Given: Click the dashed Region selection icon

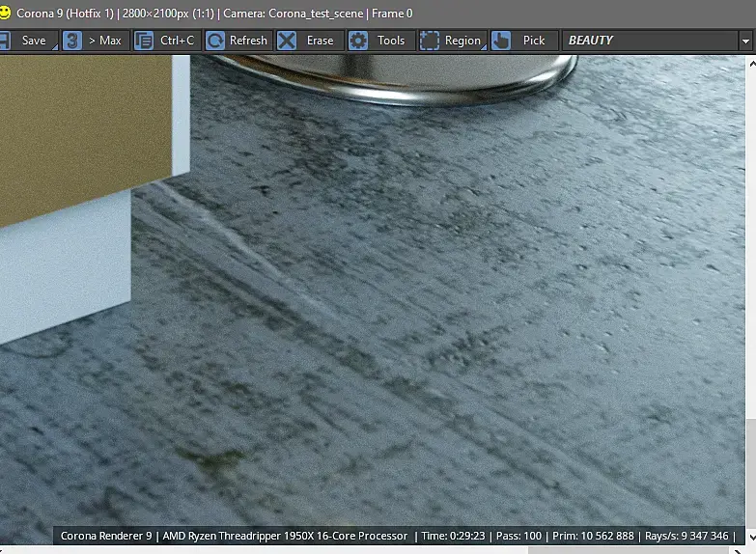Looking at the screenshot, I should pos(429,41).
